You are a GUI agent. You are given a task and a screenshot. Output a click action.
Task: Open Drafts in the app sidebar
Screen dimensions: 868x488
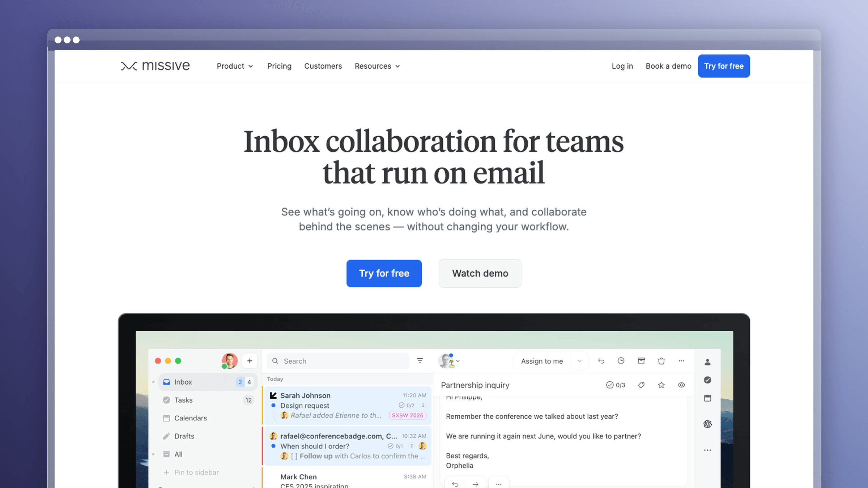(208, 436)
